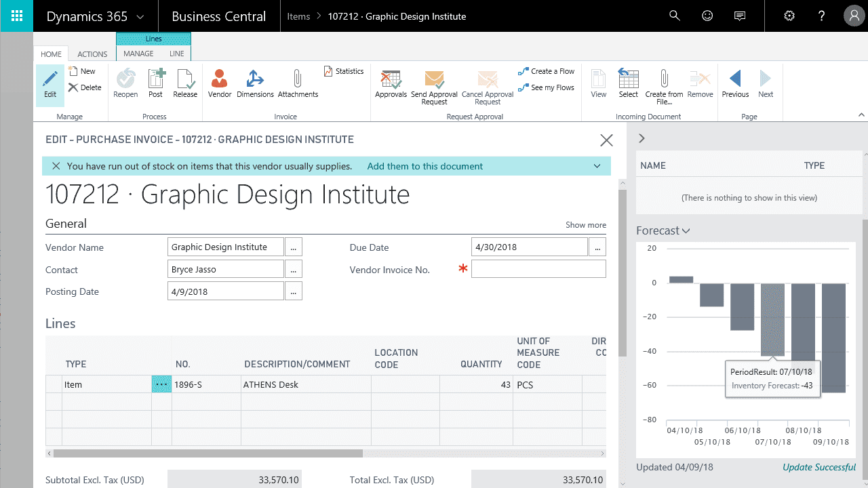Click Vendor Invoice No. field

(538, 269)
